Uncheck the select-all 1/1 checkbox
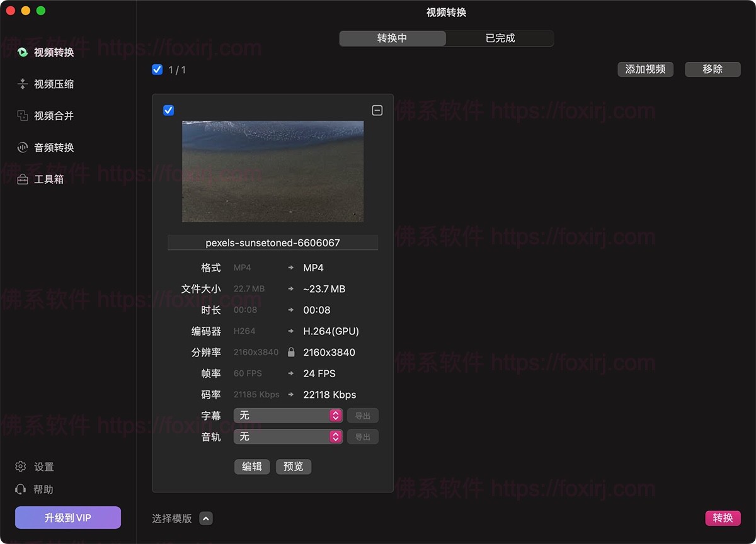The width and height of the screenshot is (756, 544). pos(157,69)
